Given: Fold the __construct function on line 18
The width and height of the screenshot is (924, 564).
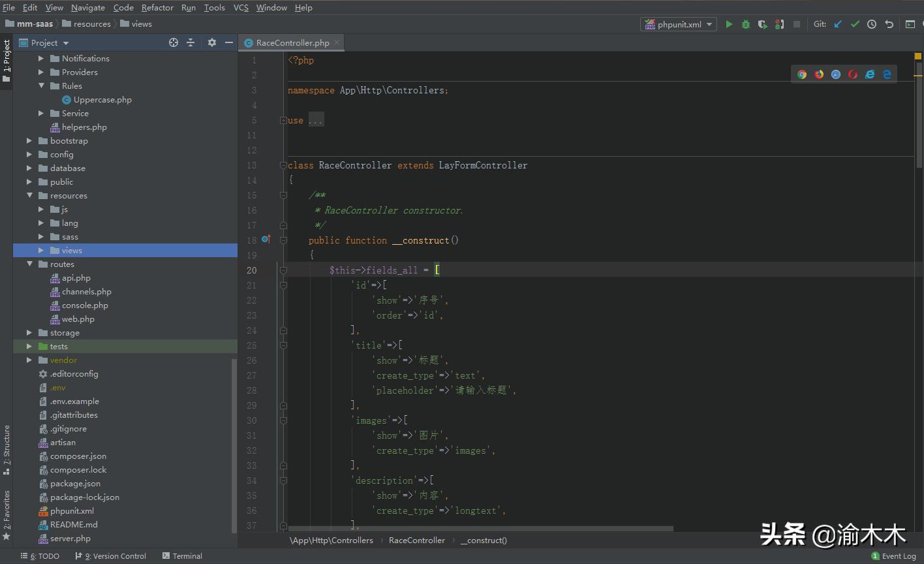Looking at the screenshot, I should (x=283, y=240).
